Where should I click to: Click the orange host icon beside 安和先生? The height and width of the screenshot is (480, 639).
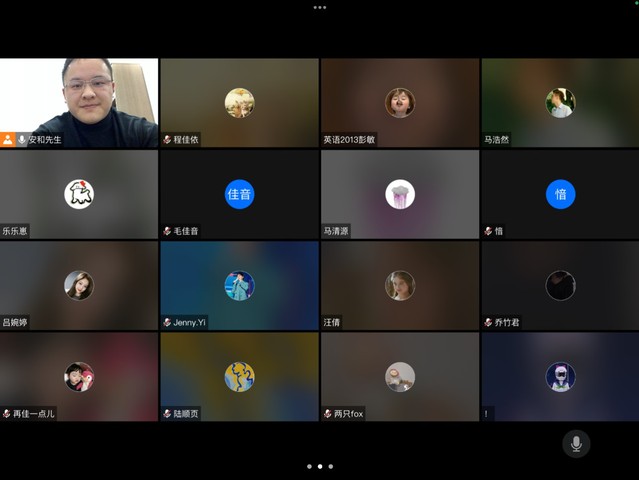click(8, 140)
